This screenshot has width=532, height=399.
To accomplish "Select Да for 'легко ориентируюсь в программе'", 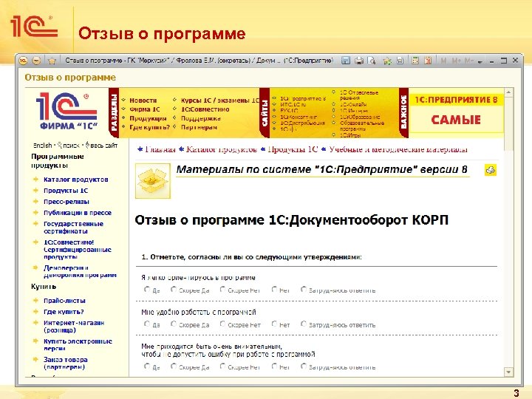I will click(x=146, y=290).
